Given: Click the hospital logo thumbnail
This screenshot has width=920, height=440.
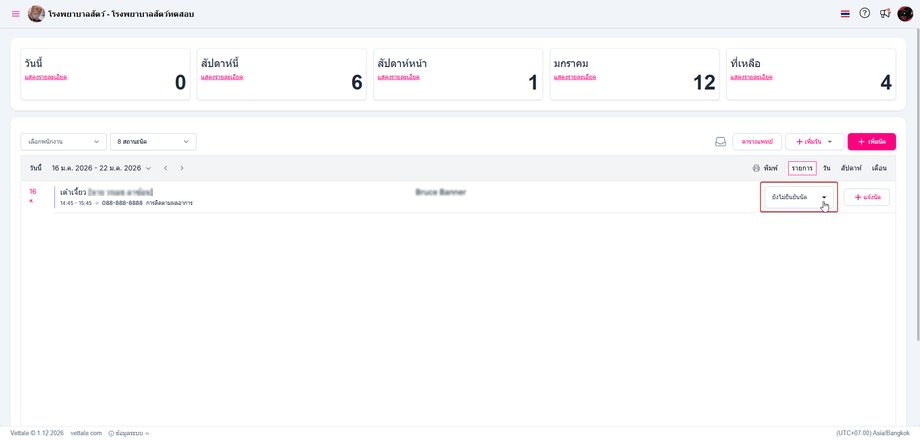Looking at the screenshot, I should [36, 13].
